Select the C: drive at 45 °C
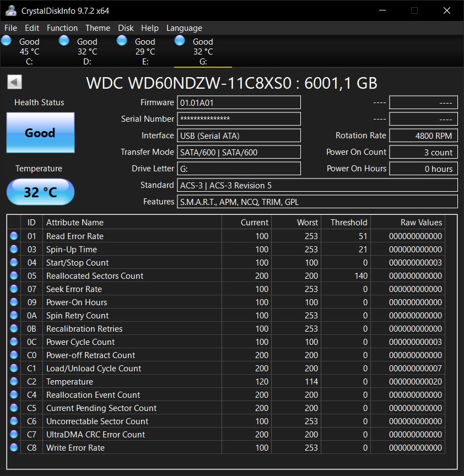The width and height of the screenshot is (464, 476). 29,51
